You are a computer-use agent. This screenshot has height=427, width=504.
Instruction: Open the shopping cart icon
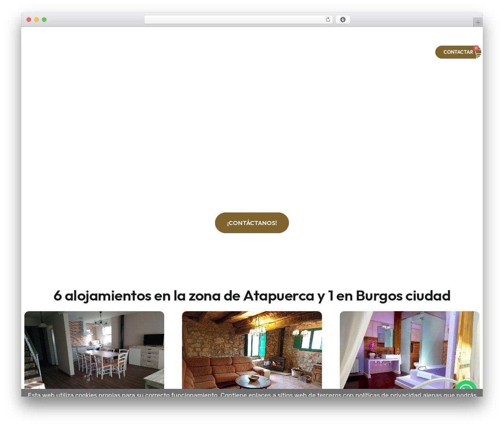pyautogui.click(x=478, y=52)
